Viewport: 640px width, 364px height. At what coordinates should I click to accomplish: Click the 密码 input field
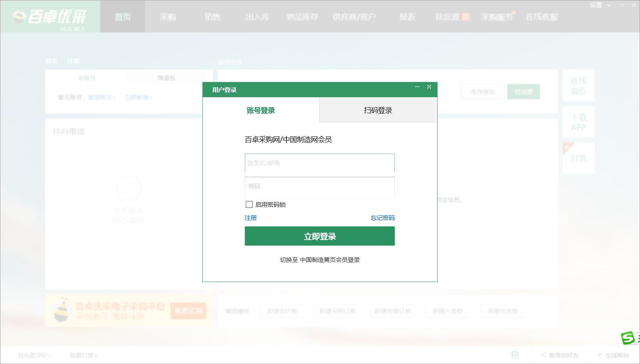click(320, 186)
